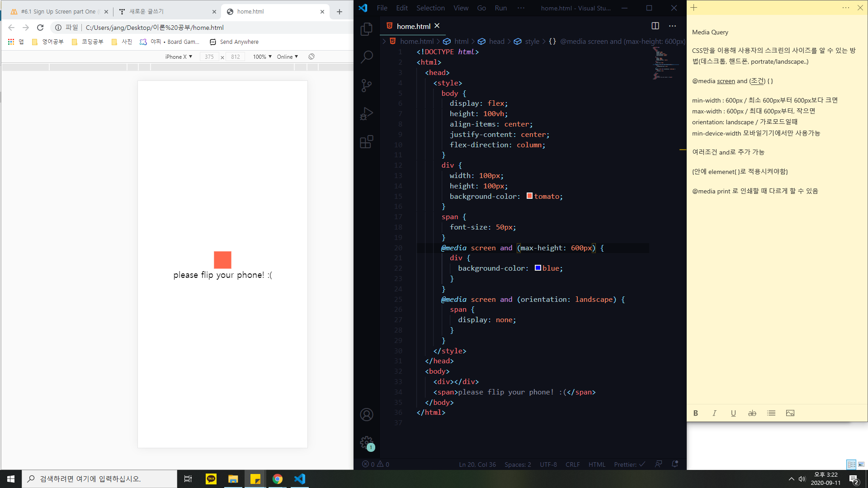Open the Selection menu in VS Code
The height and width of the screenshot is (488, 868).
click(430, 8)
